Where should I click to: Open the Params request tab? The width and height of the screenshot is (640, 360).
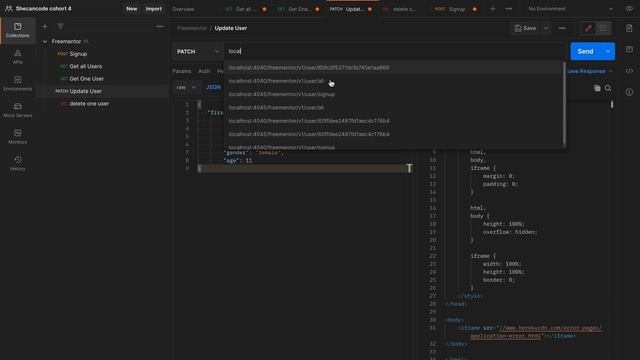click(x=182, y=71)
